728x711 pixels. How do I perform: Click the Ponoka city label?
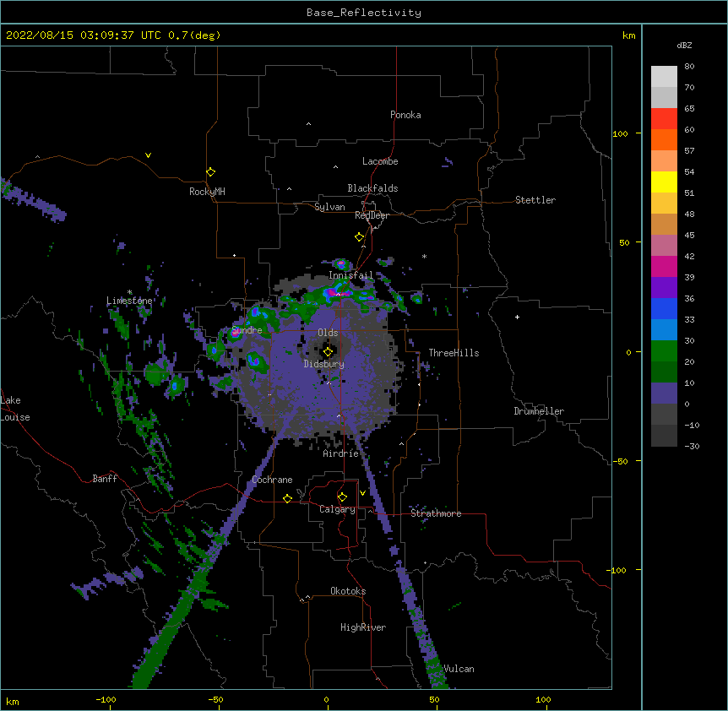(x=405, y=115)
